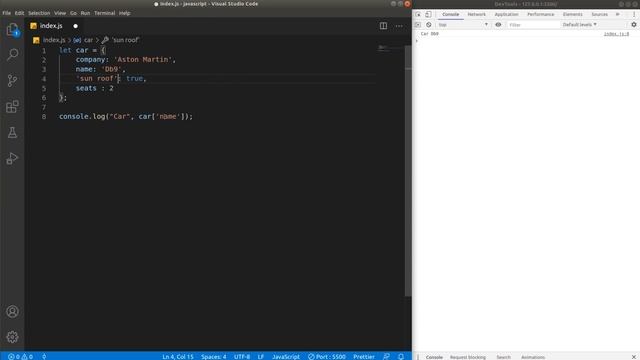The height and width of the screenshot is (360, 640).
Task: Open notifications bell in status bar
Action: click(x=401, y=356)
